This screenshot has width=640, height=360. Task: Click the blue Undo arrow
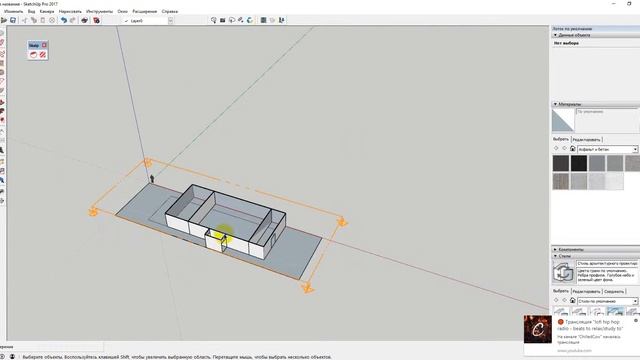click(64, 20)
